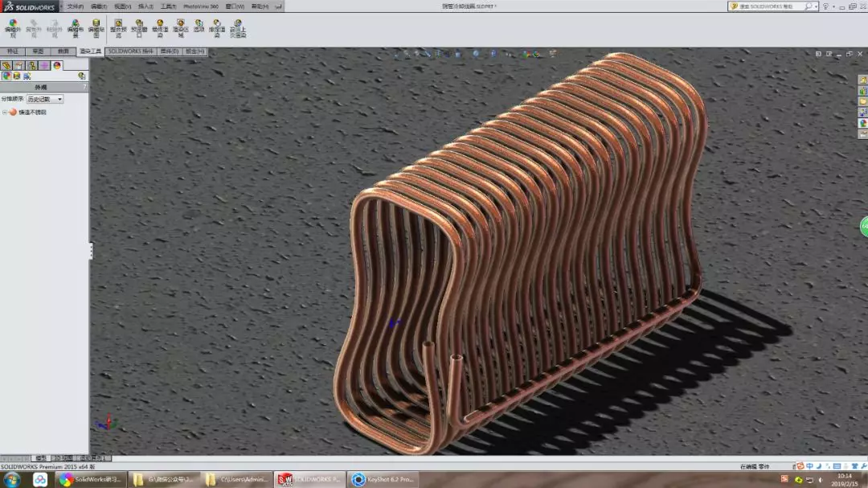Image resolution: width=868 pixels, height=488 pixels.
Task: Switch to the Sketch command tab
Action: tap(38, 51)
